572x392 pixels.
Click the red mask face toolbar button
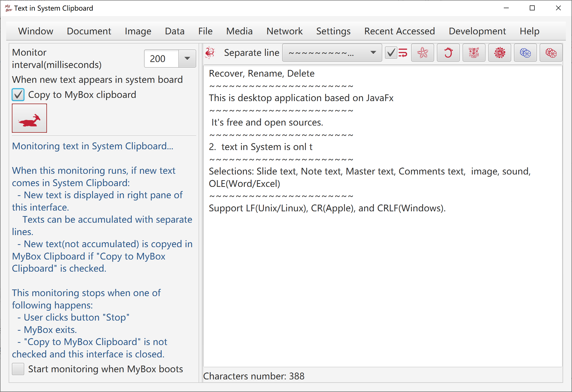[474, 53]
